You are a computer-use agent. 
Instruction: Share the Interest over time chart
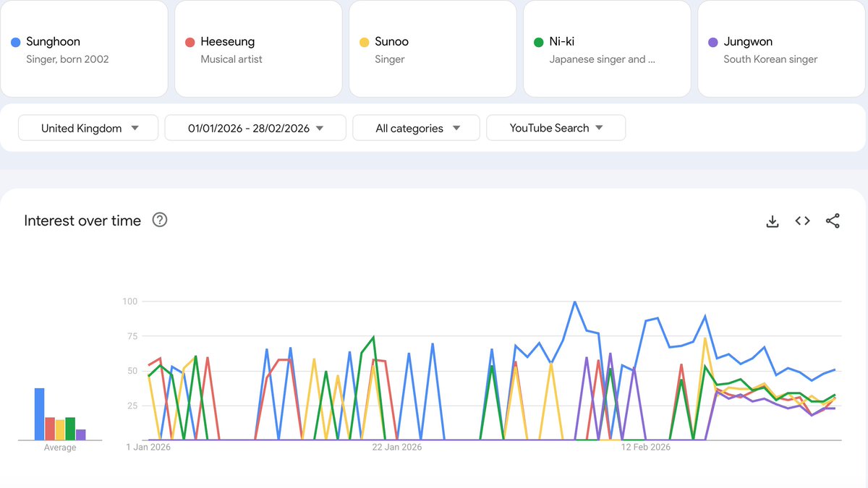[x=833, y=221]
